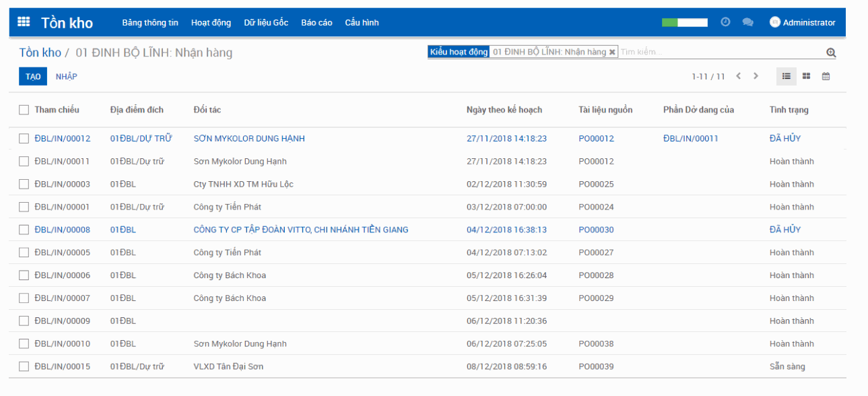Switch to list view icon
Screen dimensions: 868x396
pos(786,76)
